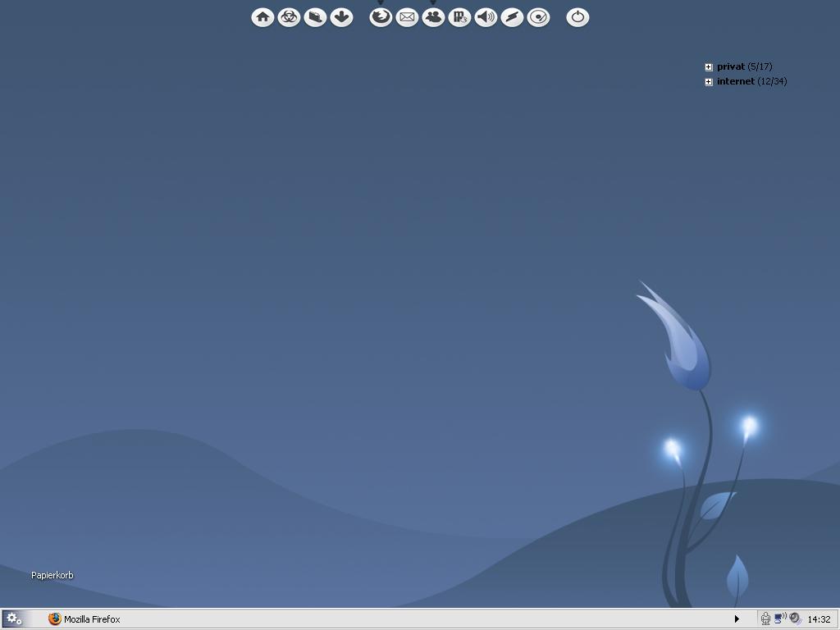Image resolution: width=840 pixels, height=630 pixels.
Task: Switch to Mozilla Firefox taskbar button
Action: tap(84, 619)
